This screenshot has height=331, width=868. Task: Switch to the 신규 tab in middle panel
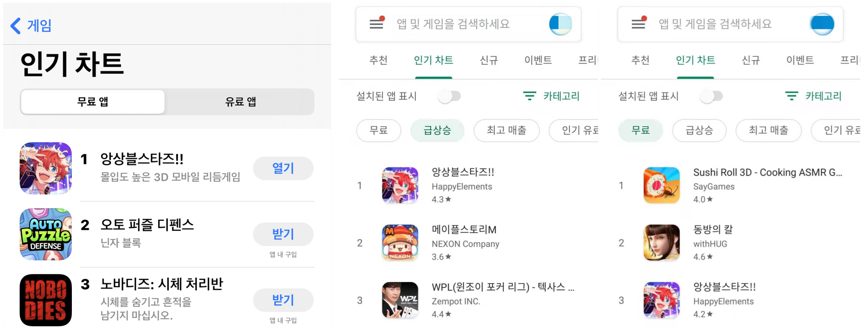(488, 60)
